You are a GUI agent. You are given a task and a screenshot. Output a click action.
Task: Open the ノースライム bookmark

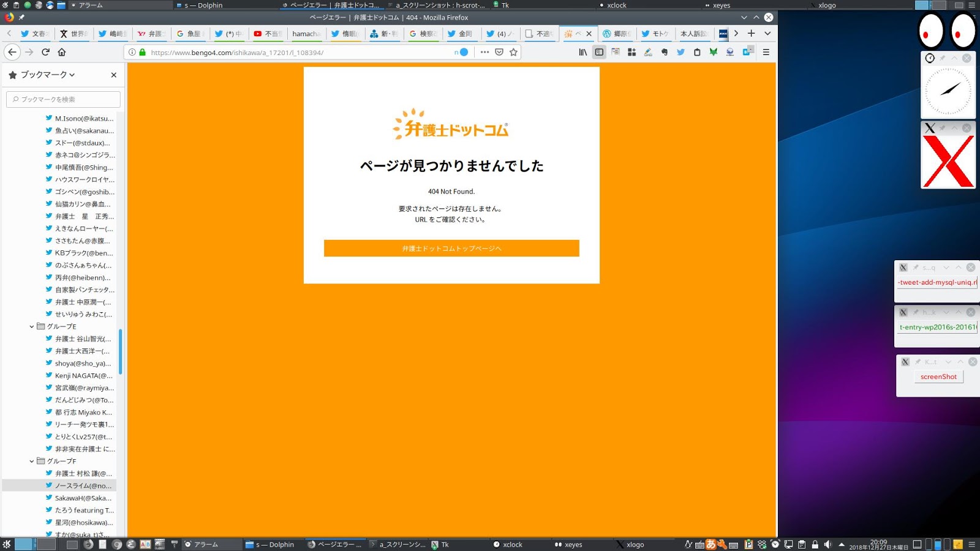78,485
